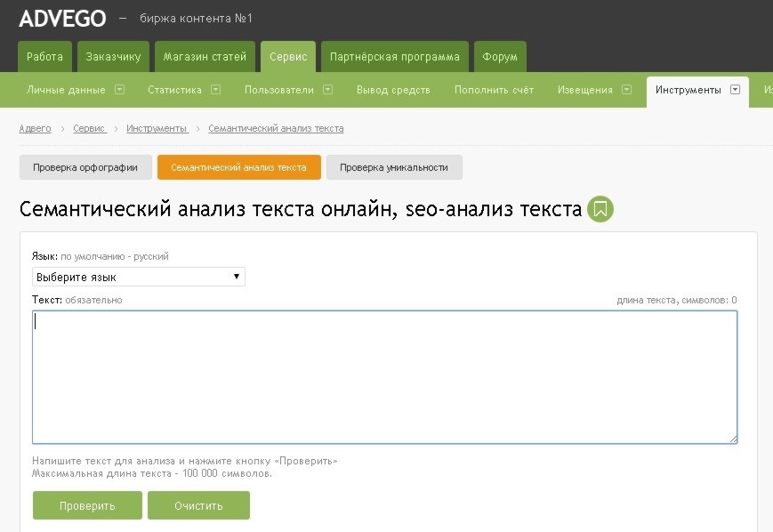
Task: Select Вывод средств in the submenu
Action: point(393,90)
